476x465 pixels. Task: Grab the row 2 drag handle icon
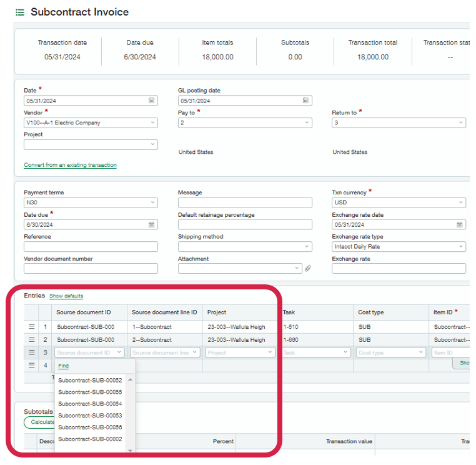pyautogui.click(x=32, y=339)
